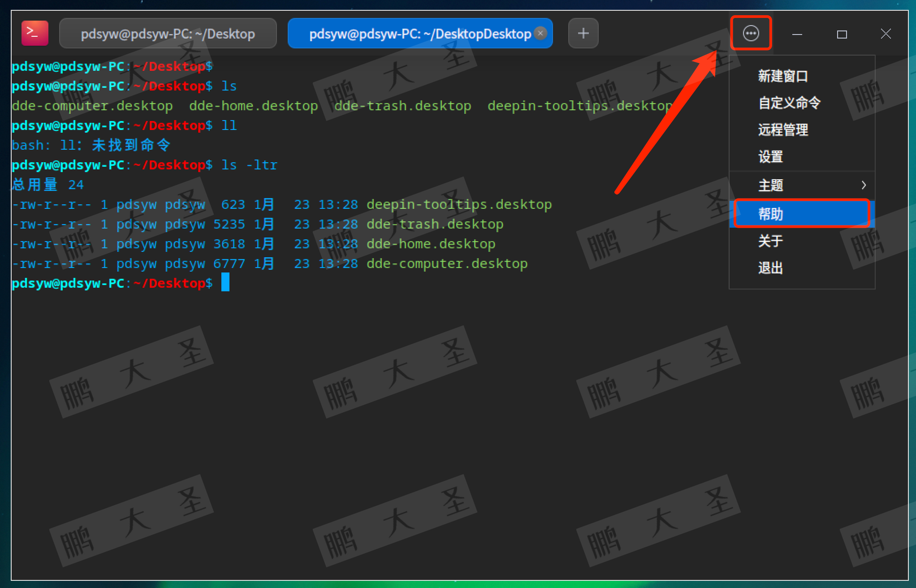Screen dimensions: 916x588
Task: Maximize the terminal window
Action: 842,34
